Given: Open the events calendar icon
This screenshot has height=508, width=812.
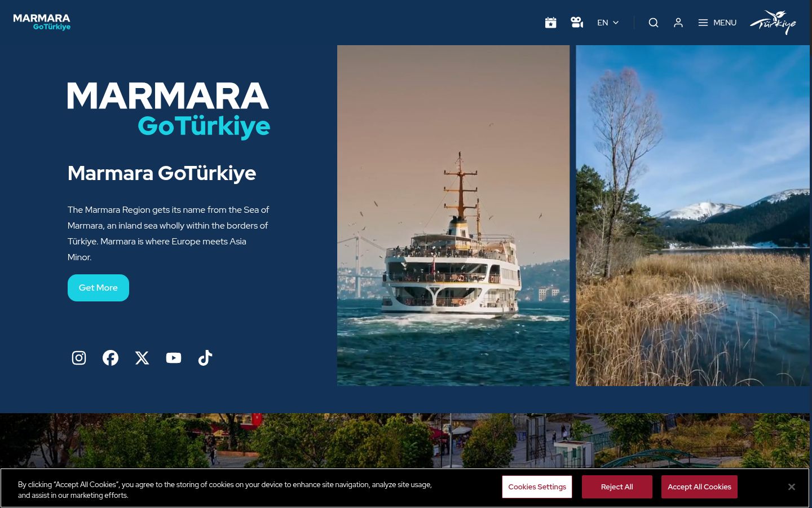Looking at the screenshot, I should (x=551, y=23).
